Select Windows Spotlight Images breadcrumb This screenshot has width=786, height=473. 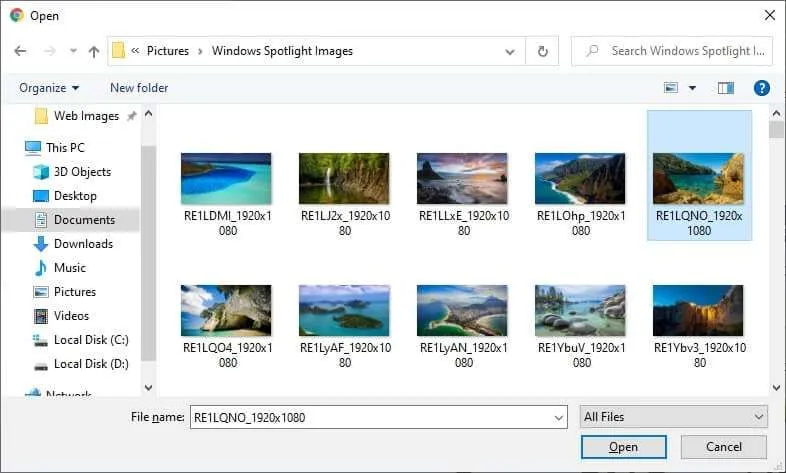coord(282,51)
